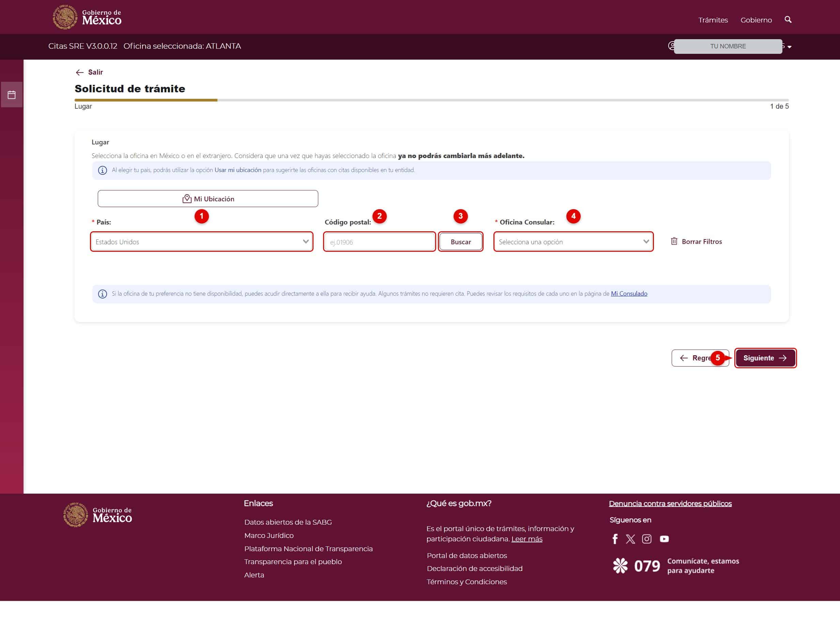Click the info icon beside Al elegir tu país
Image resolution: width=840 pixels, height=620 pixels.
(102, 170)
